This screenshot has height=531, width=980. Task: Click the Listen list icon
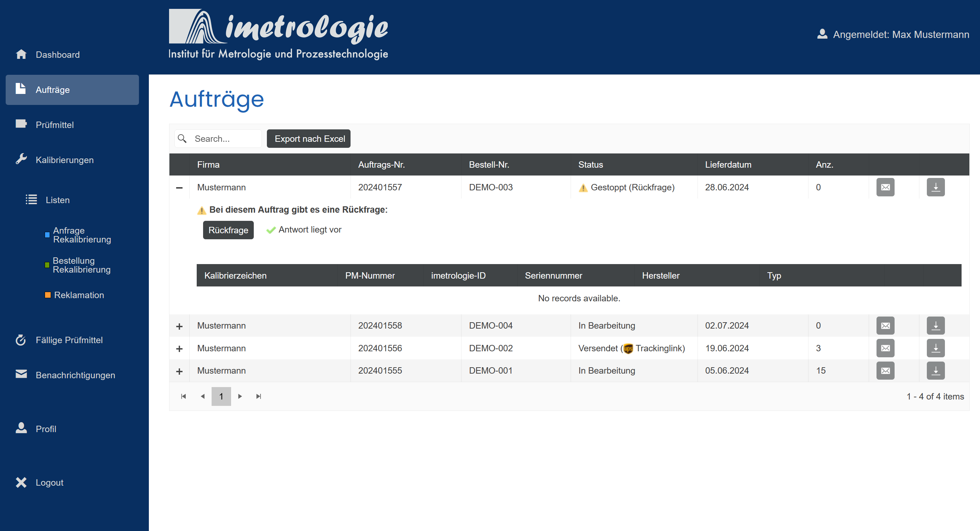[x=31, y=200]
